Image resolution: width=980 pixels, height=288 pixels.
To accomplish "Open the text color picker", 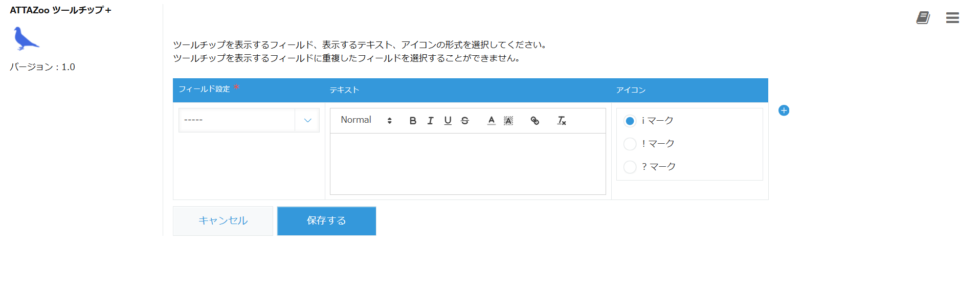I will tap(491, 121).
